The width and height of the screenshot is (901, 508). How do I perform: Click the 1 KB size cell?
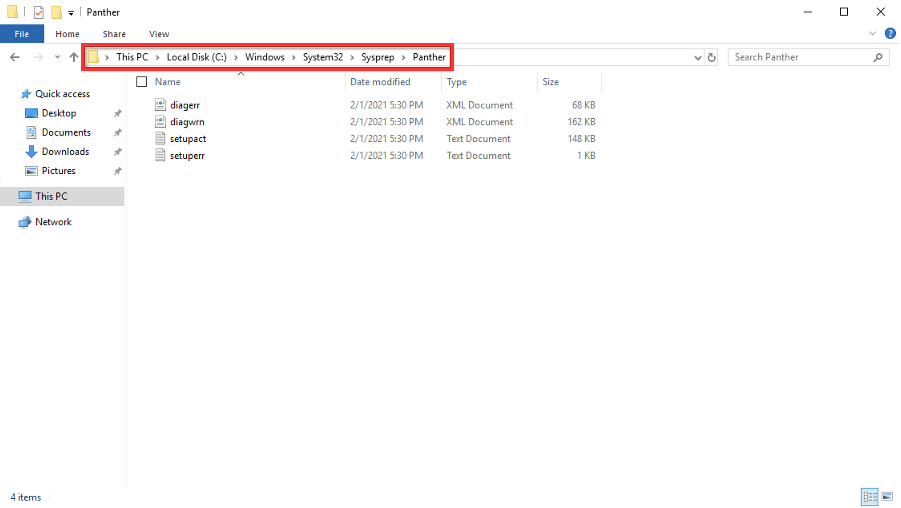tap(586, 156)
